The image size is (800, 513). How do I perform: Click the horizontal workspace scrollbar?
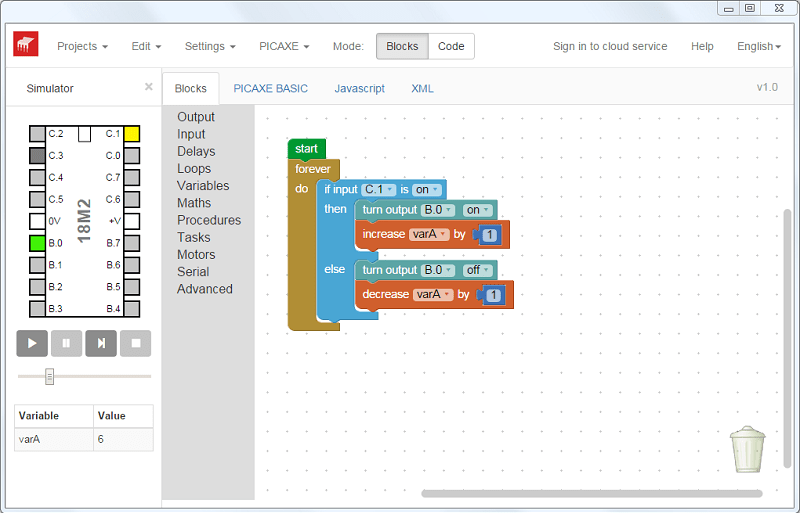[592, 493]
